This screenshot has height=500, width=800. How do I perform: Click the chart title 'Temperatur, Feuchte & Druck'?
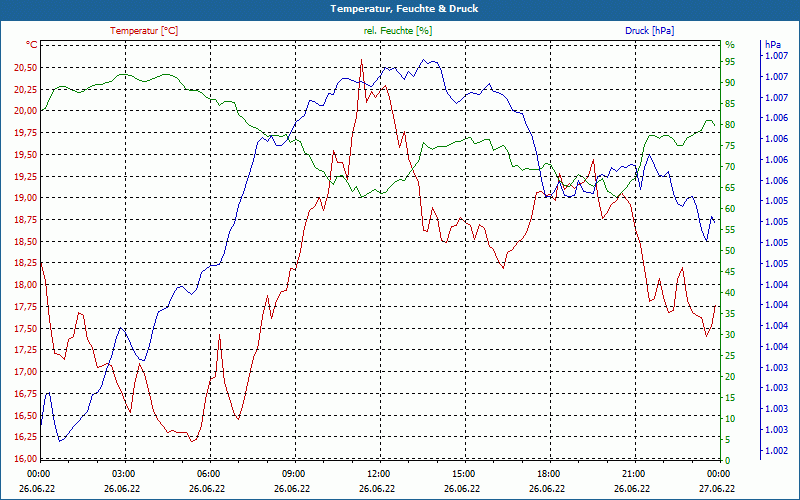[x=404, y=9]
